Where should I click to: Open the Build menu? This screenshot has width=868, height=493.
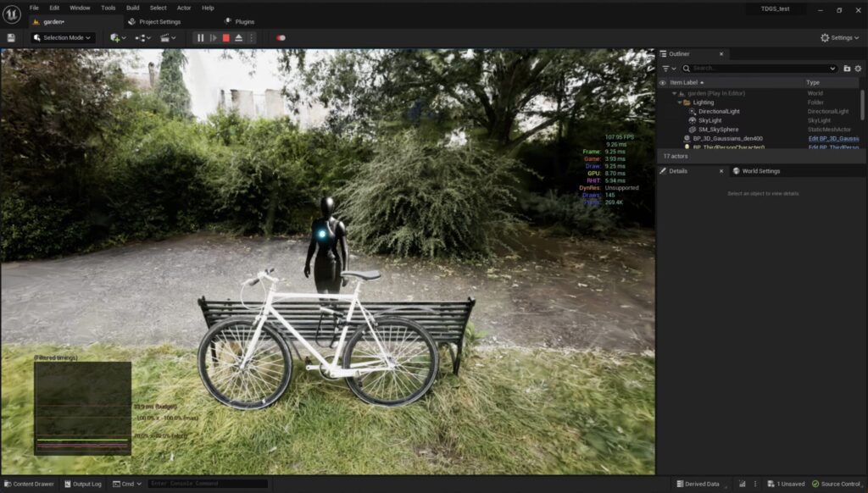point(132,8)
